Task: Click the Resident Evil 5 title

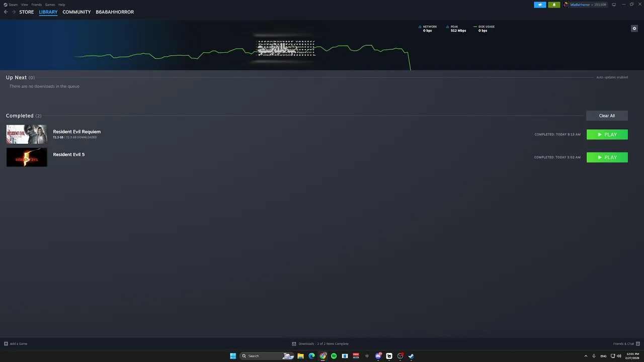Action: click(69, 154)
